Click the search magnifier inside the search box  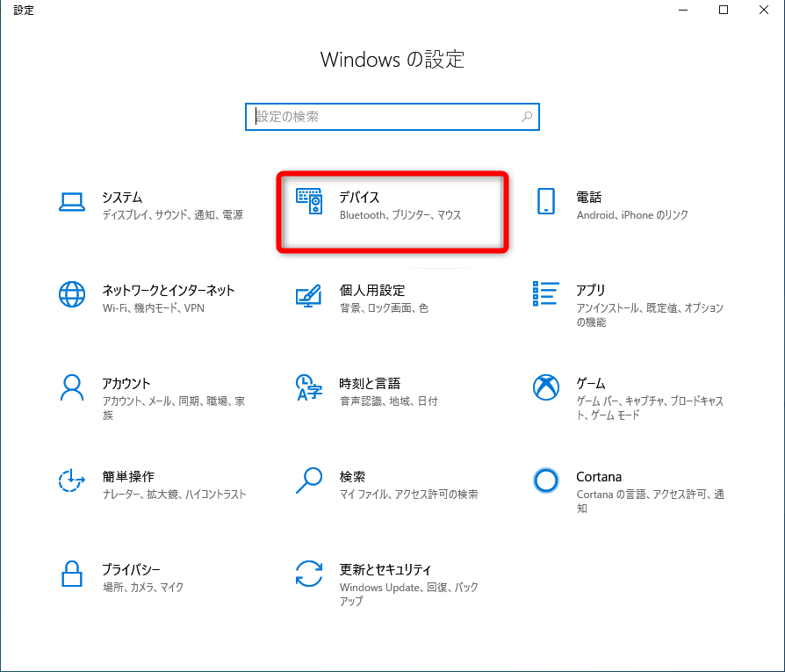coord(526,116)
